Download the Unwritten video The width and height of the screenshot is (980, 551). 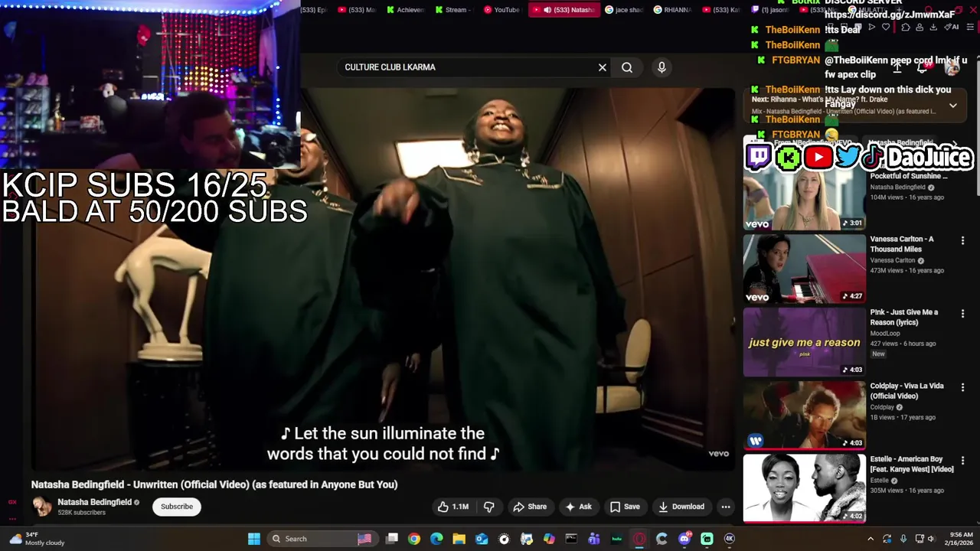[681, 507]
